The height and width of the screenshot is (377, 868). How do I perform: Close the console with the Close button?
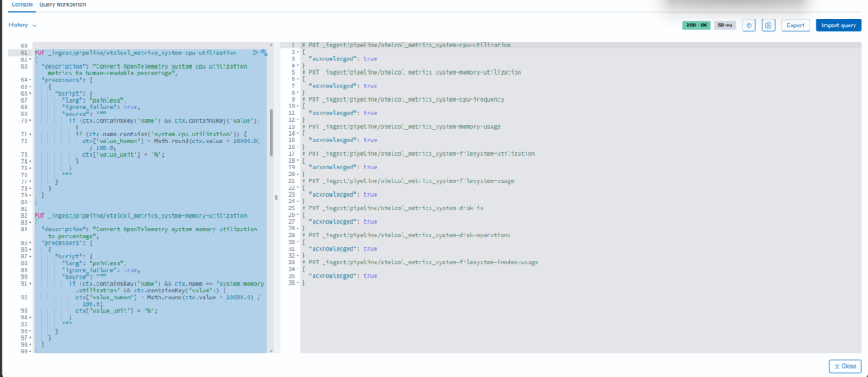coord(845,366)
